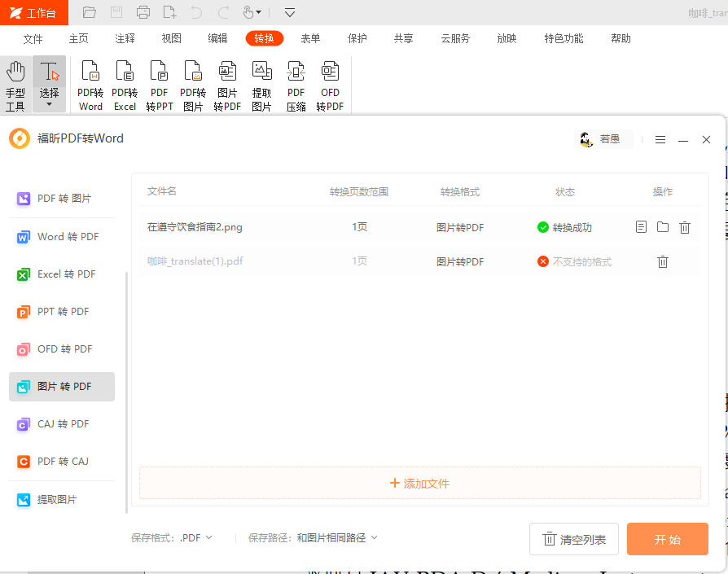
Task: Select the 提取图片 extraction tool
Action: tap(261, 84)
